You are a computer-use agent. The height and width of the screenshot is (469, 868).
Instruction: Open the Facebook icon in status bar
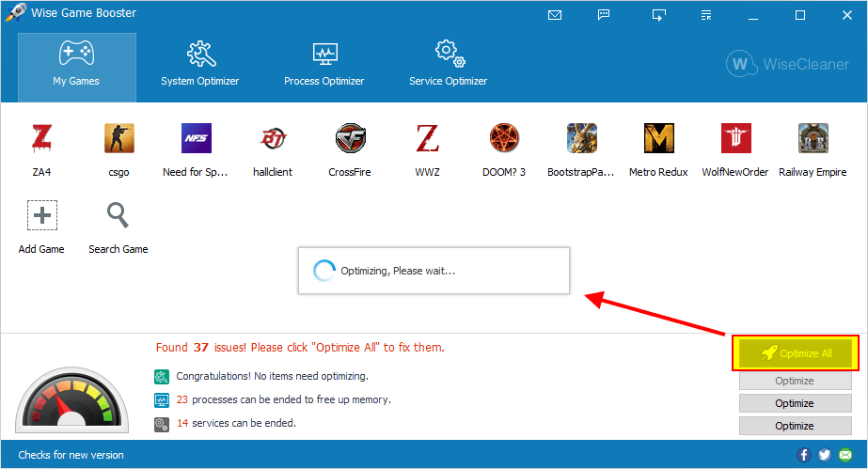point(804,455)
